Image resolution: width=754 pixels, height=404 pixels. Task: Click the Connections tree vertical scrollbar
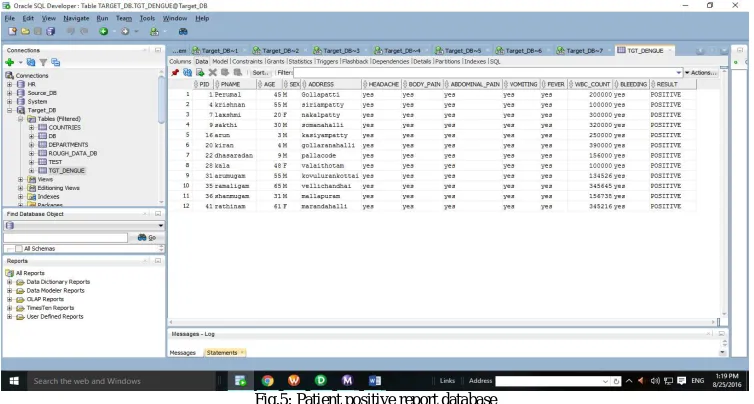(x=161, y=137)
